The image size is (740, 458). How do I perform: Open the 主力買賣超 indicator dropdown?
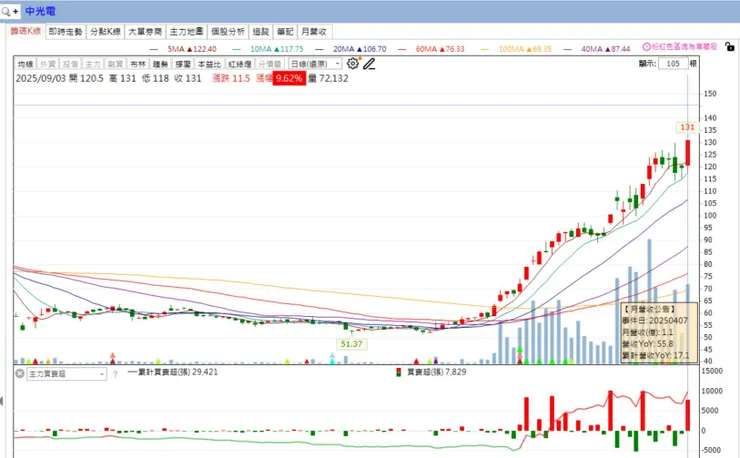pos(67,374)
